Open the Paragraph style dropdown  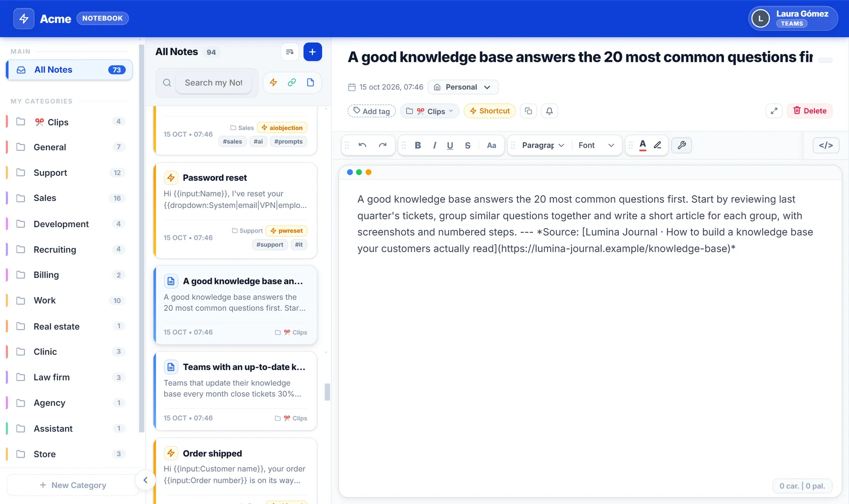coord(543,145)
